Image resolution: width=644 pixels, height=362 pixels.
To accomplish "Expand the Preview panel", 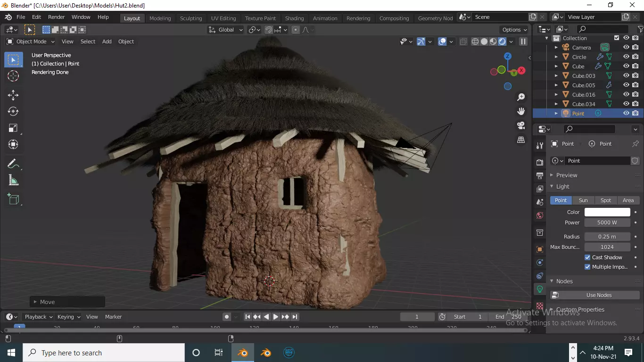I will [566, 175].
